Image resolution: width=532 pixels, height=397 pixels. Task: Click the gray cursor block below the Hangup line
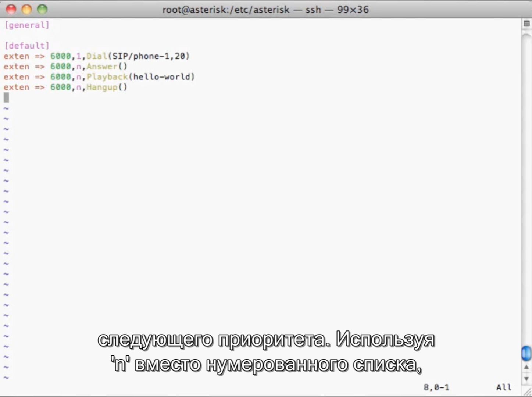[x=6, y=97]
